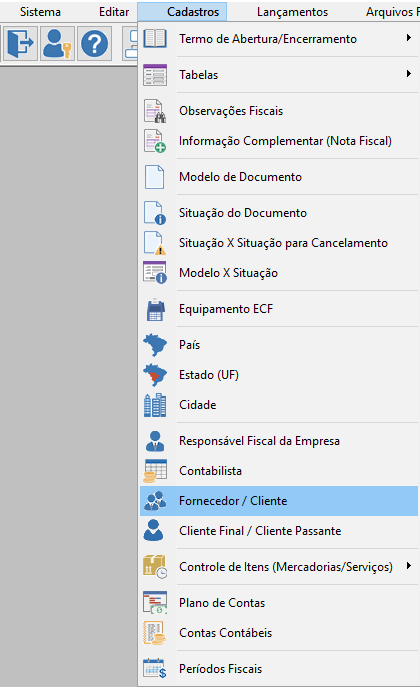The height and width of the screenshot is (687, 420).
Task: Click the Brazil map icon beside País
Action: pos(155,345)
